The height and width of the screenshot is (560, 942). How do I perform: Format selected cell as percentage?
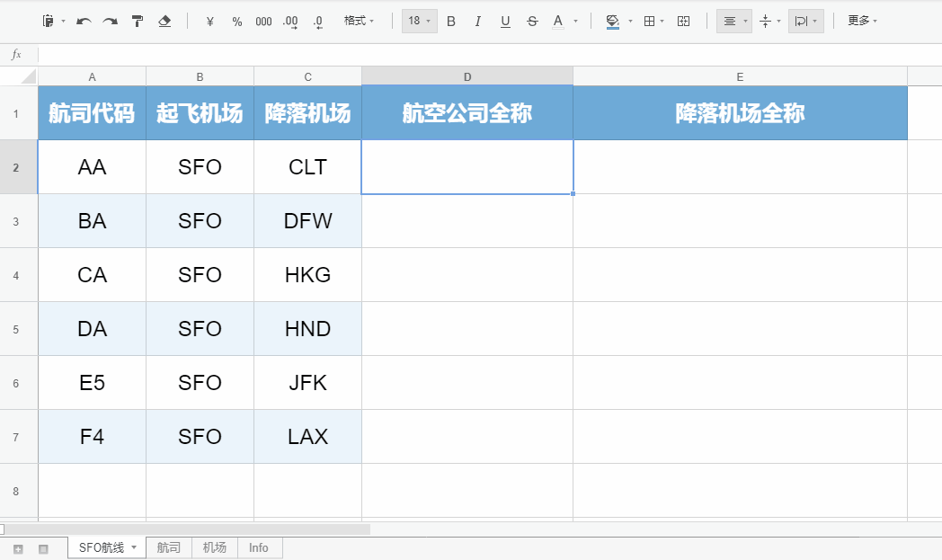click(x=236, y=20)
